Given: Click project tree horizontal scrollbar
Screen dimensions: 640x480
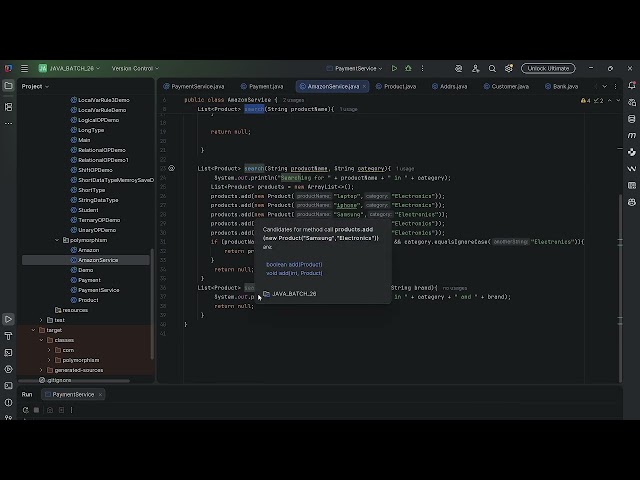Looking at the screenshot, I should tap(73, 381).
